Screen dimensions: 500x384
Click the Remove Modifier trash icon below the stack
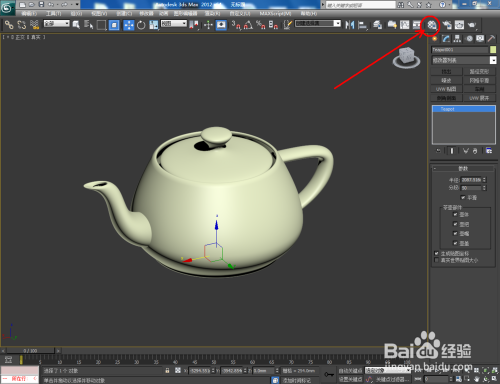tap(475, 151)
